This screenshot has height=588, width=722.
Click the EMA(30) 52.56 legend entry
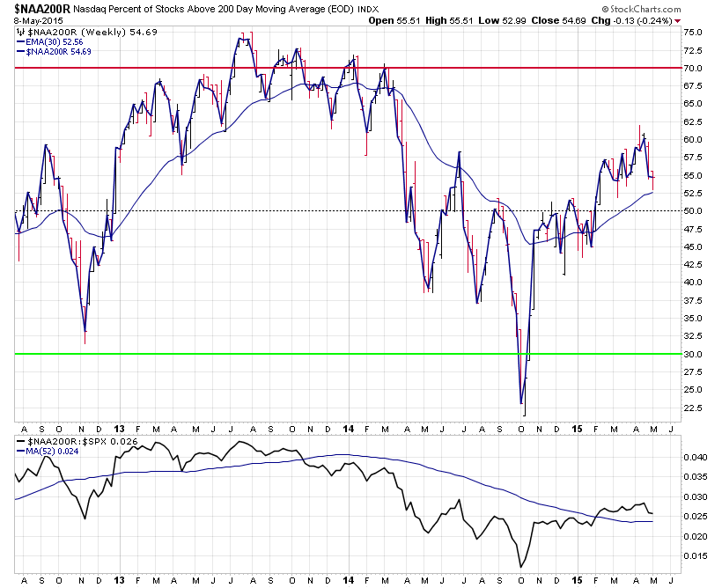[x=49, y=42]
